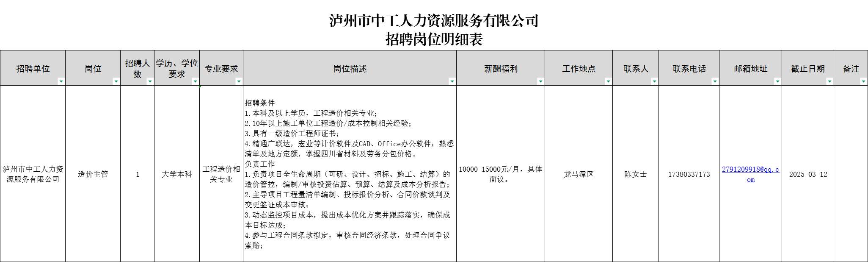Open the 邮箱地址 column filter arrow
The width and height of the screenshot is (868, 262).
click(777, 81)
